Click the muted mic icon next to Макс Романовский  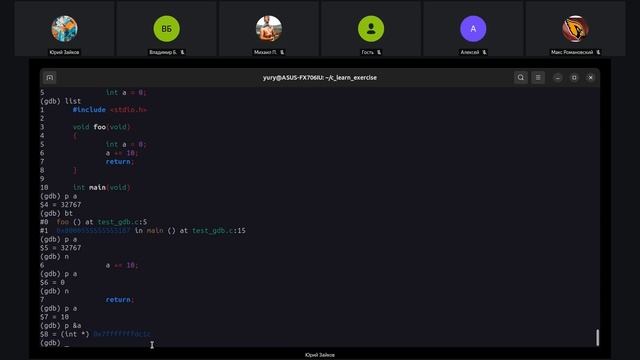[598, 52]
